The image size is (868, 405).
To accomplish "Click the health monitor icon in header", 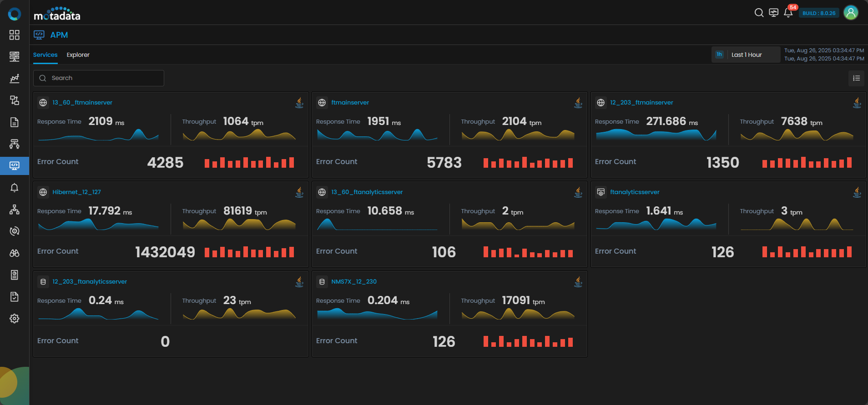I will click(773, 13).
